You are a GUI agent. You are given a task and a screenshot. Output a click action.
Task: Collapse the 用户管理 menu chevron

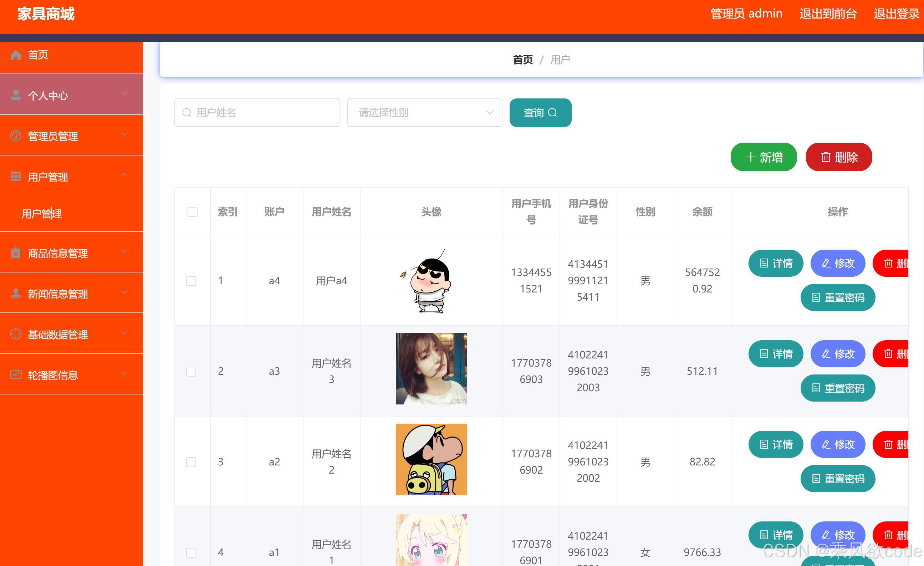point(124,175)
